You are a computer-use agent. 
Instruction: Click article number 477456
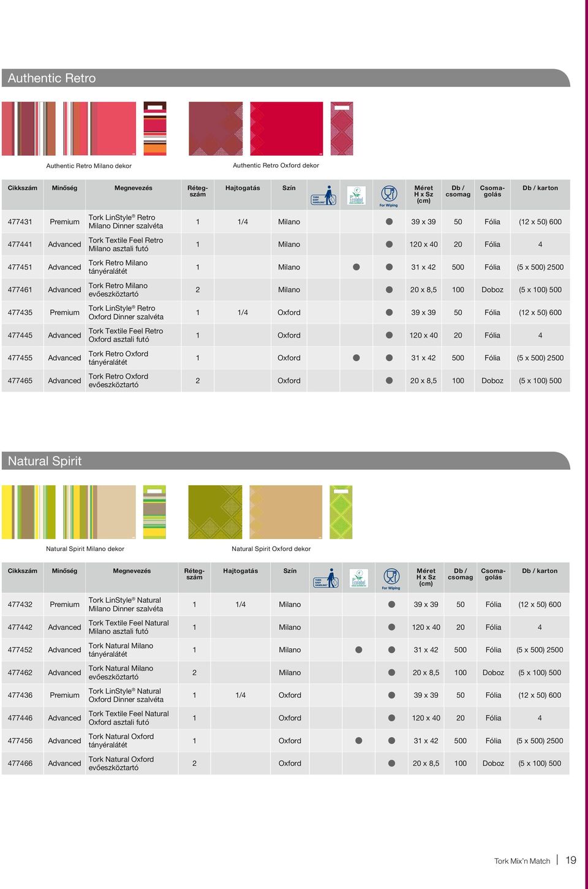coord(20,741)
